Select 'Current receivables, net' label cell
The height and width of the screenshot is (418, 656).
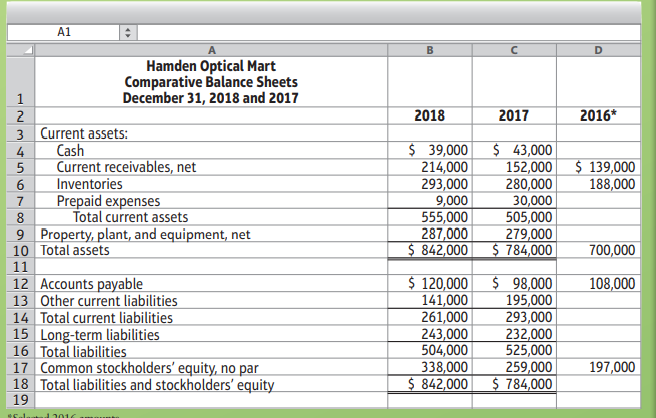tap(211, 167)
